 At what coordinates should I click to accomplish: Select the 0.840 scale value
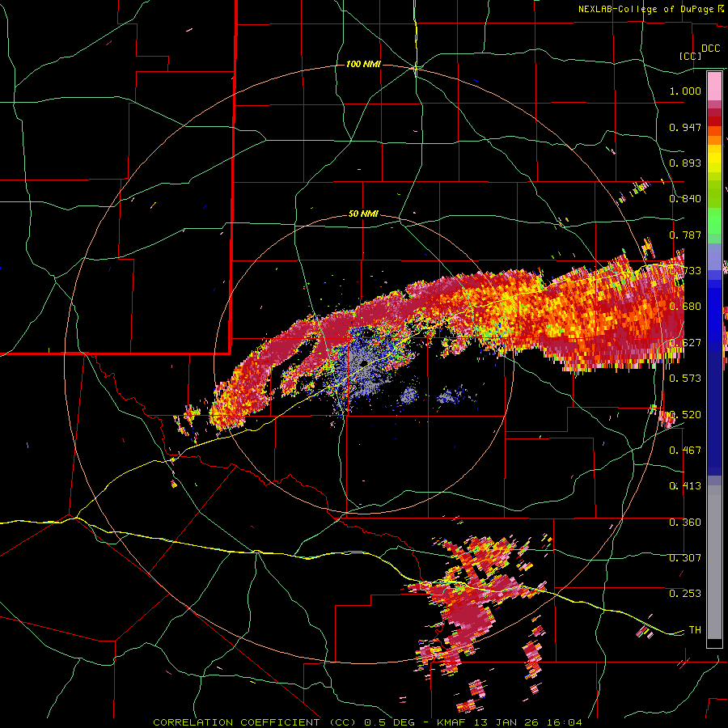[x=685, y=199]
